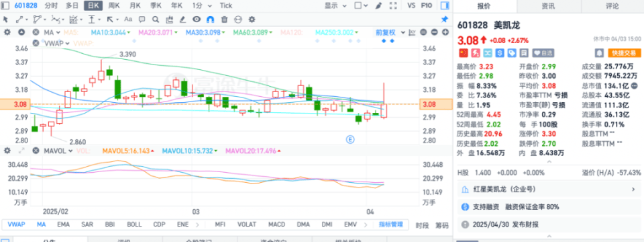Select the magnet snap tool

pyautogui.click(x=210, y=19)
